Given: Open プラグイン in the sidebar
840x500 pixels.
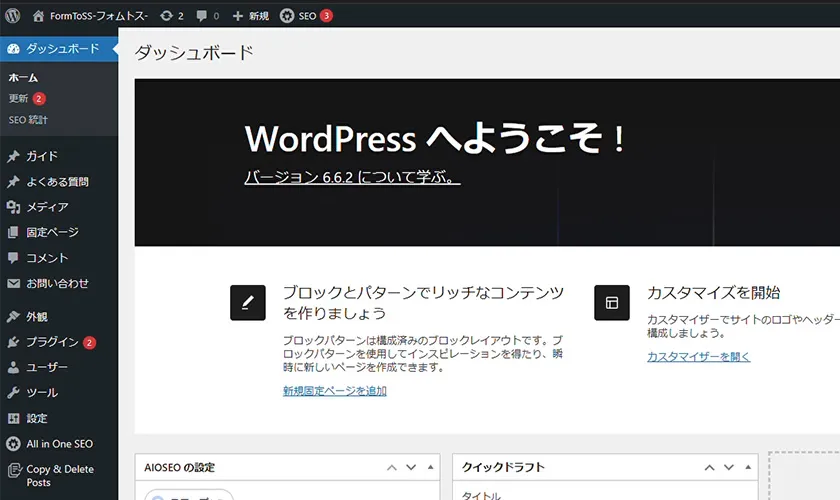Looking at the screenshot, I should tap(52, 342).
